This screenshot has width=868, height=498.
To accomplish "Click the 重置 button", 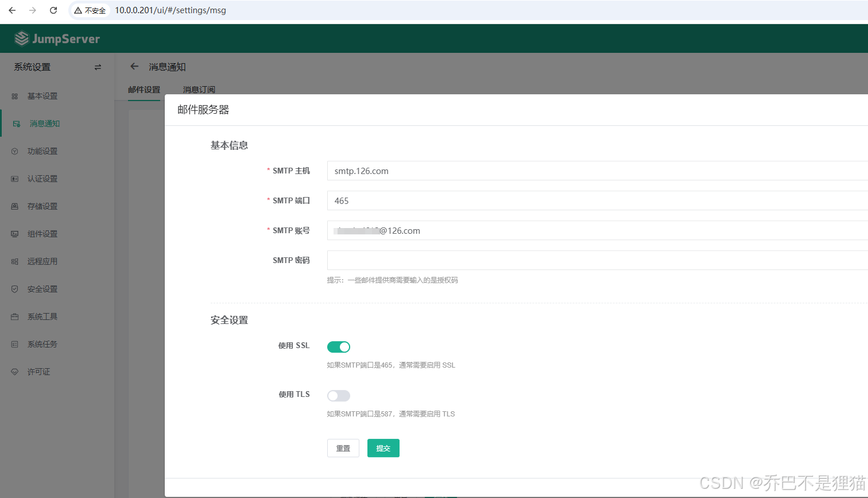I will 343,448.
